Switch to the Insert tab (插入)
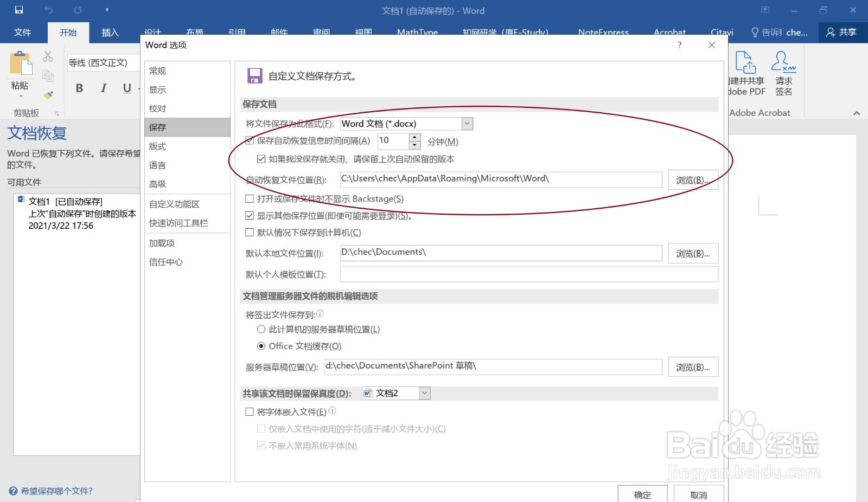This screenshot has height=502, width=868. [110, 33]
